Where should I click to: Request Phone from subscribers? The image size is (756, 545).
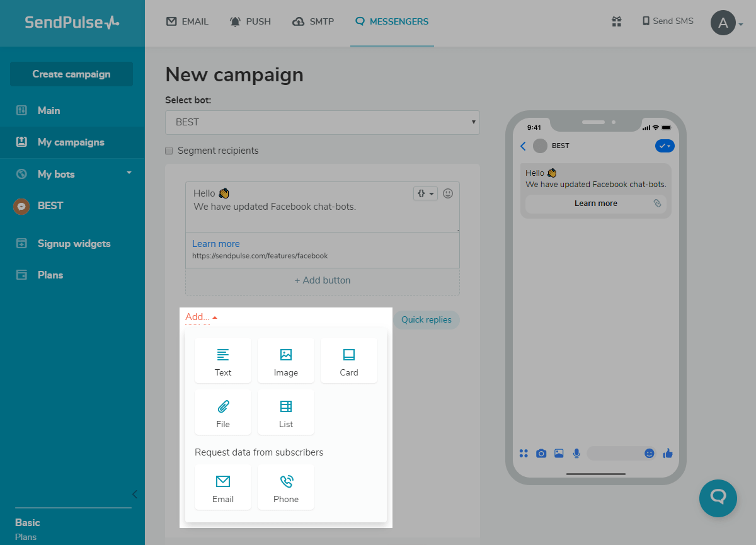point(286,487)
